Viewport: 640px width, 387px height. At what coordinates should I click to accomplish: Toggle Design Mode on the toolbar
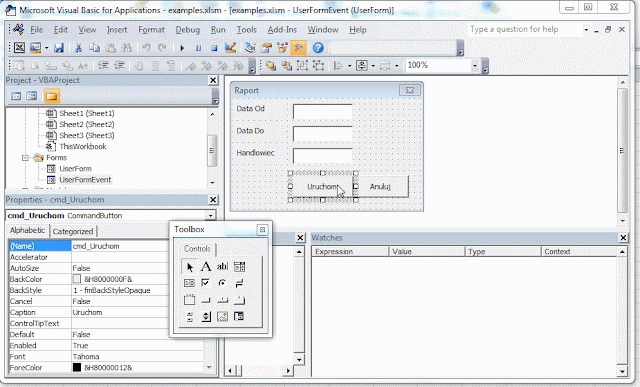[230, 48]
